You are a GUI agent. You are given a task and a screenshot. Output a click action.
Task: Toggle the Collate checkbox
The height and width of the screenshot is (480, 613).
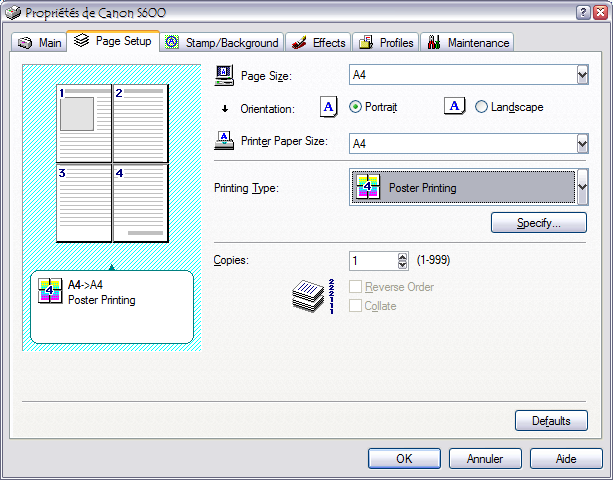[355, 305]
